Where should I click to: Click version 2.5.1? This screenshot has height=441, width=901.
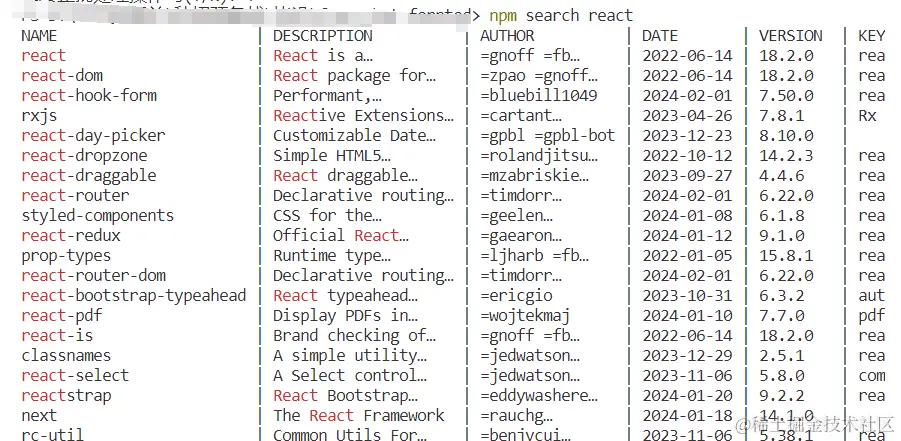click(x=781, y=355)
